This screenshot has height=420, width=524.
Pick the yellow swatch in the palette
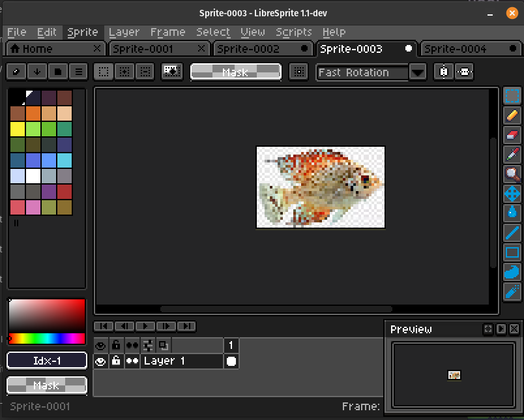coord(17,128)
